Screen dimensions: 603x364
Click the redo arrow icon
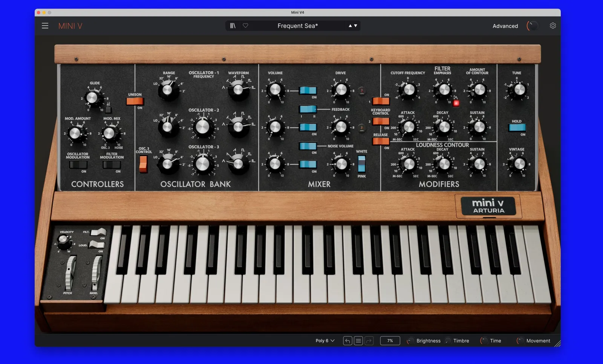369,341
